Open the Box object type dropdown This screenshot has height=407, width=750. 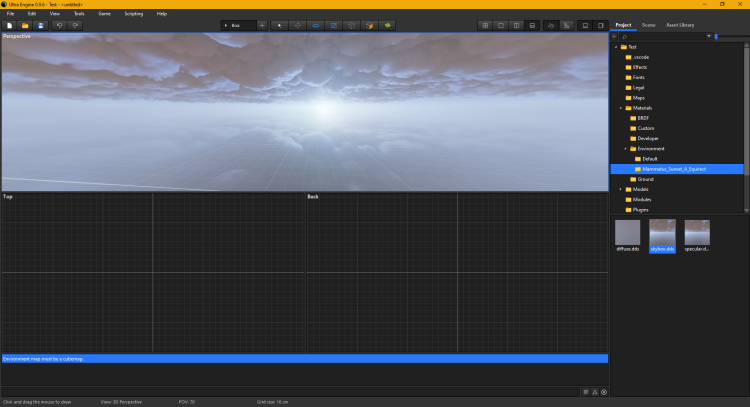click(238, 25)
